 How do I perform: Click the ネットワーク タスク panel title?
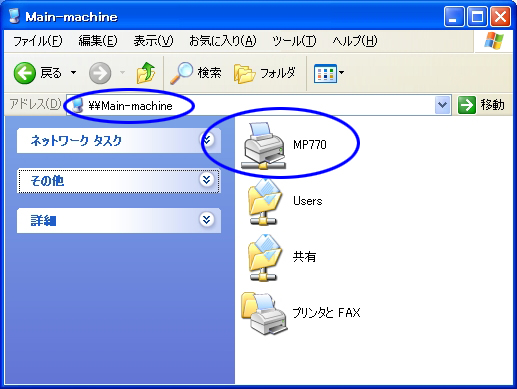coord(76,141)
